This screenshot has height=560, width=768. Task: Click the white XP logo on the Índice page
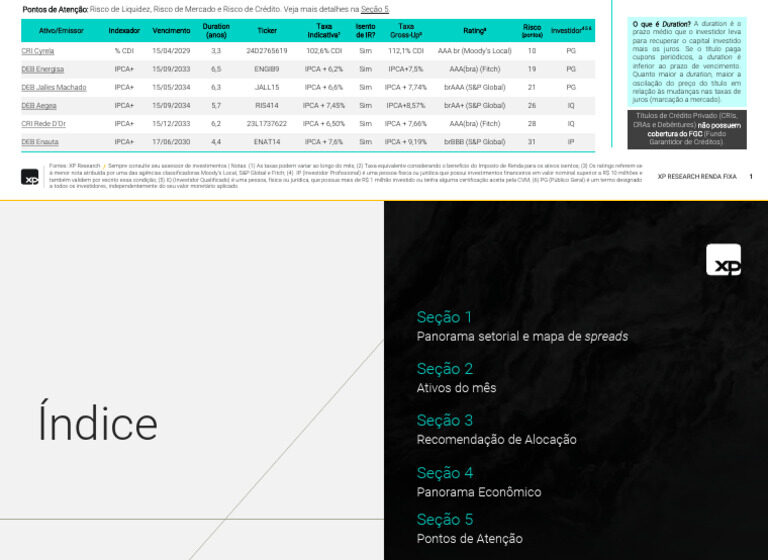coord(723,260)
